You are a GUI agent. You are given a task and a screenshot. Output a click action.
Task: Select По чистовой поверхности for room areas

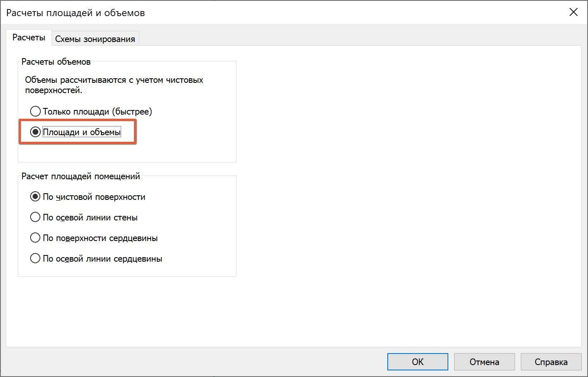[x=88, y=197]
